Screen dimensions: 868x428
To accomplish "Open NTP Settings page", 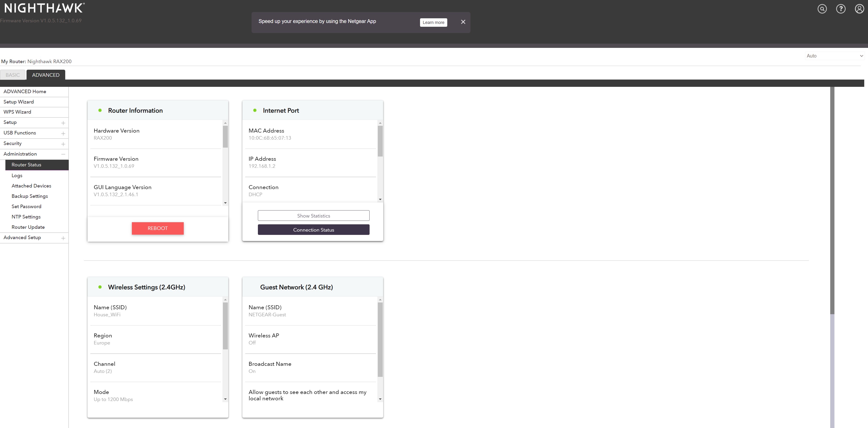I will point(26,217).
